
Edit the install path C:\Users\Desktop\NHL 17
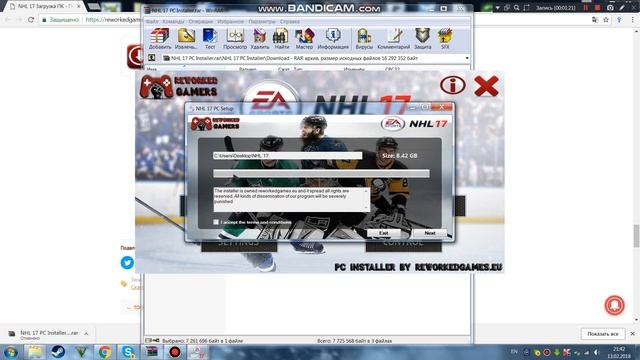pyautogui.click(x=287, y=156)
